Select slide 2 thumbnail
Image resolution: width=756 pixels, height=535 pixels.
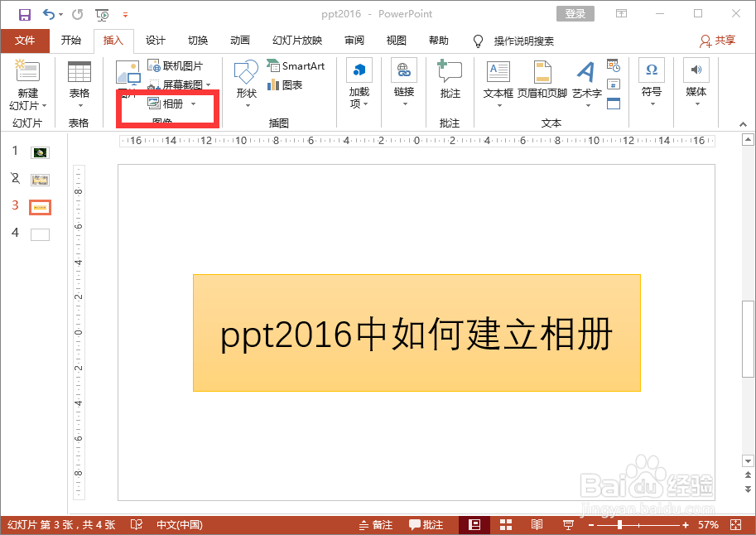pyautogui.click(x=40, y=180)
